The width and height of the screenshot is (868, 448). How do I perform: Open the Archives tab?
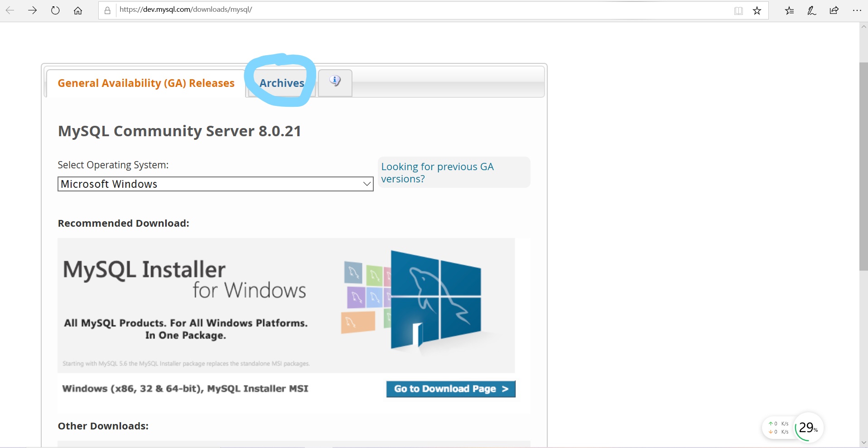click(281, 83)
